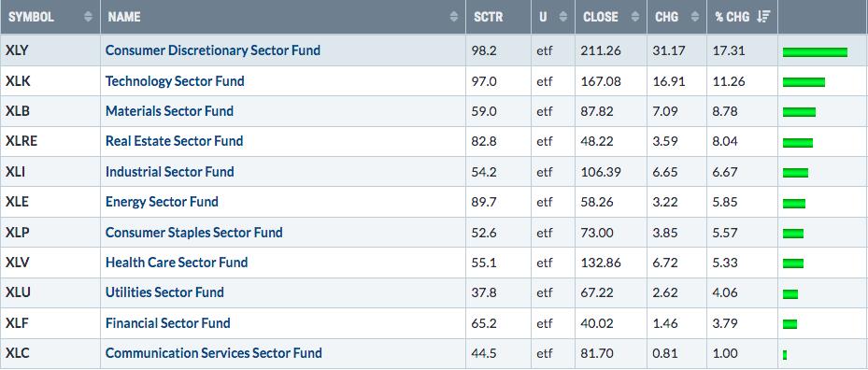Image resolution: width=868 pixels, height=370 pixels.
Task: Click the XLC small green performance bar
Action: click(x=785, y=354)
